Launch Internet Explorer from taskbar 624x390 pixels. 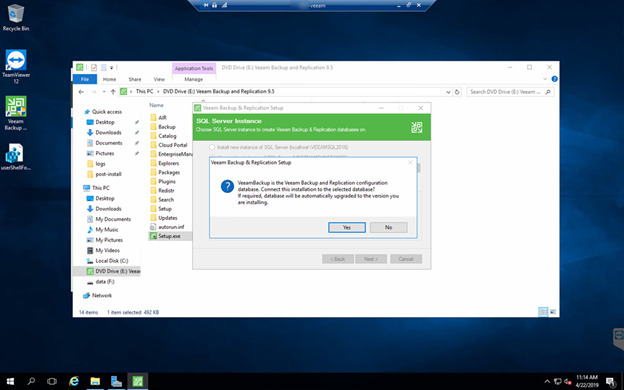[74, 381]
